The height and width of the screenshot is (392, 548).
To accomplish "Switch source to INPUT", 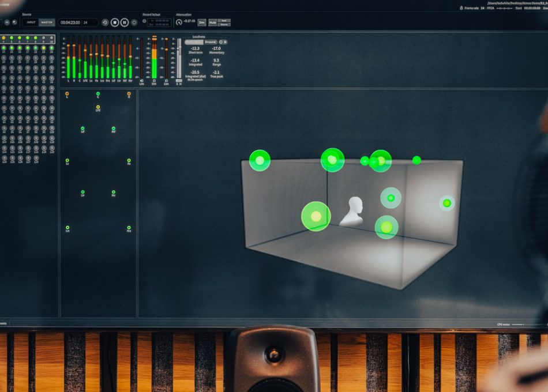I will 31,22.
